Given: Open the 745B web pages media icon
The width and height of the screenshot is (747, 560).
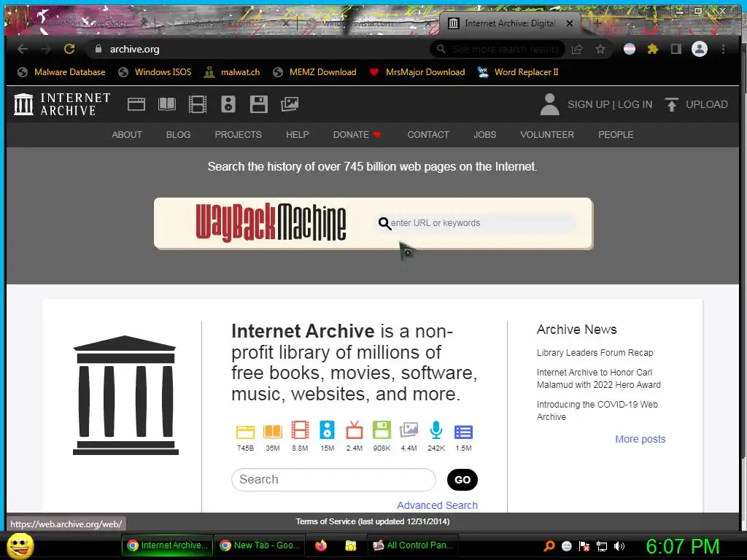Looking at the screenshot, I should [x=245, y=432].
